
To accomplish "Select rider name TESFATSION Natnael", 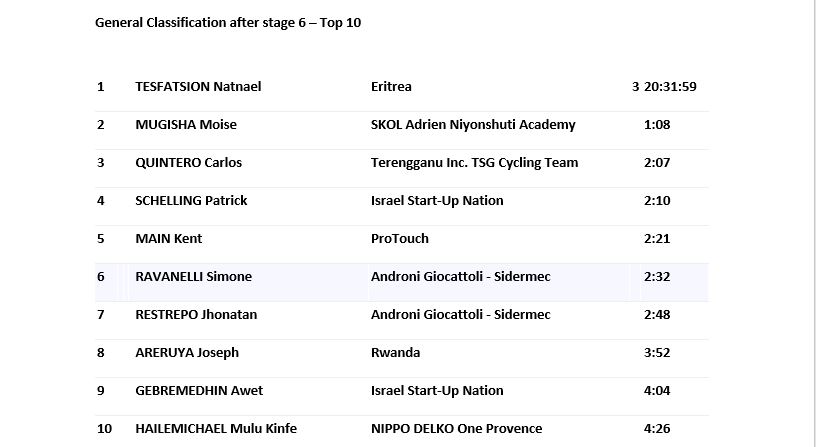I will click(198, 87).
